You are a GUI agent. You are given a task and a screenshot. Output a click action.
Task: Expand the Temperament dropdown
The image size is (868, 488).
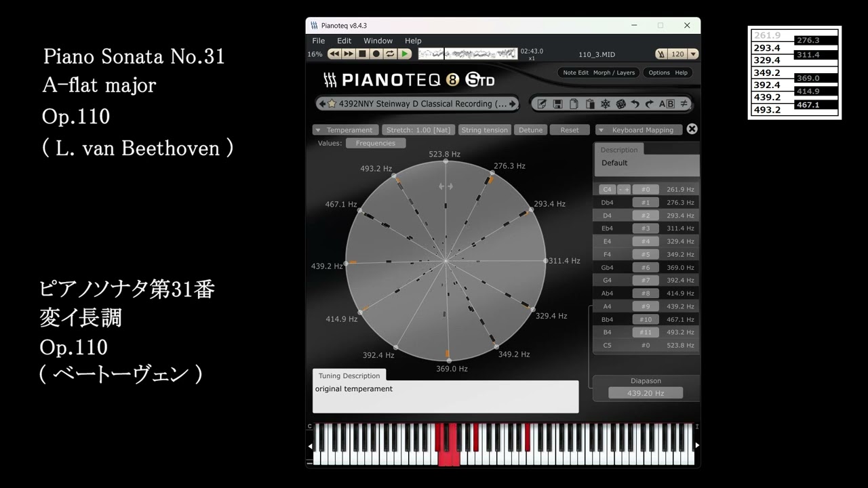[x=345, y=129]
